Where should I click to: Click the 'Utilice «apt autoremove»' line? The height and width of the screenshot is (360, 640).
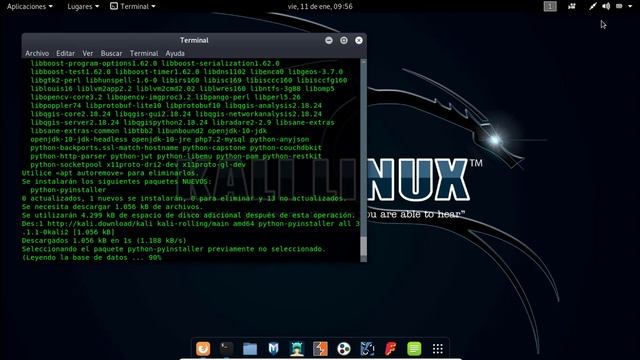coord(110,173)
